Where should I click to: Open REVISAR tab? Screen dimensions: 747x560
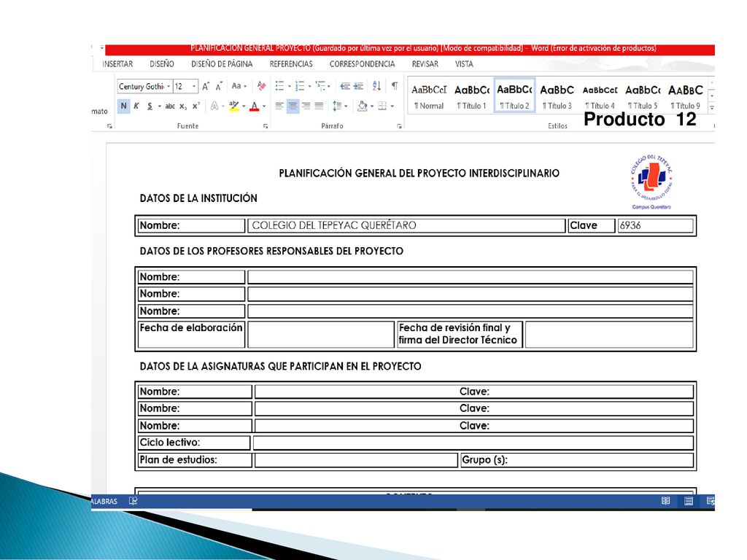[425, 64]
